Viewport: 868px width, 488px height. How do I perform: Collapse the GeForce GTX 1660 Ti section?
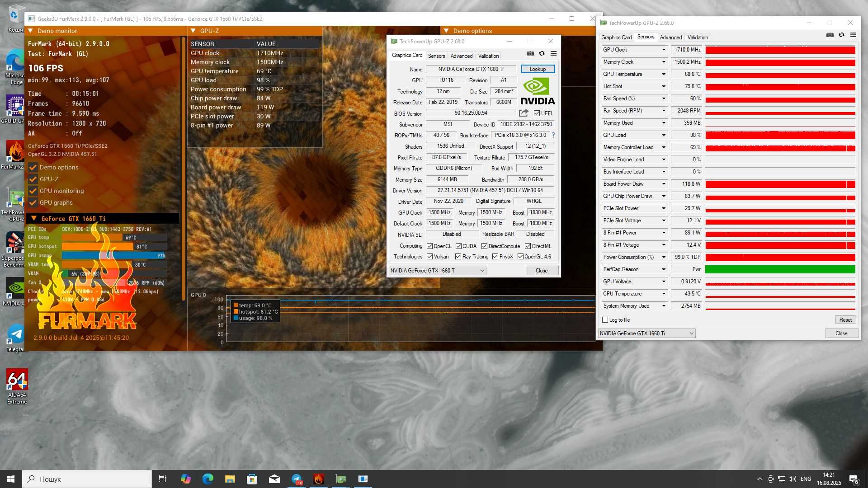[33, 219]
